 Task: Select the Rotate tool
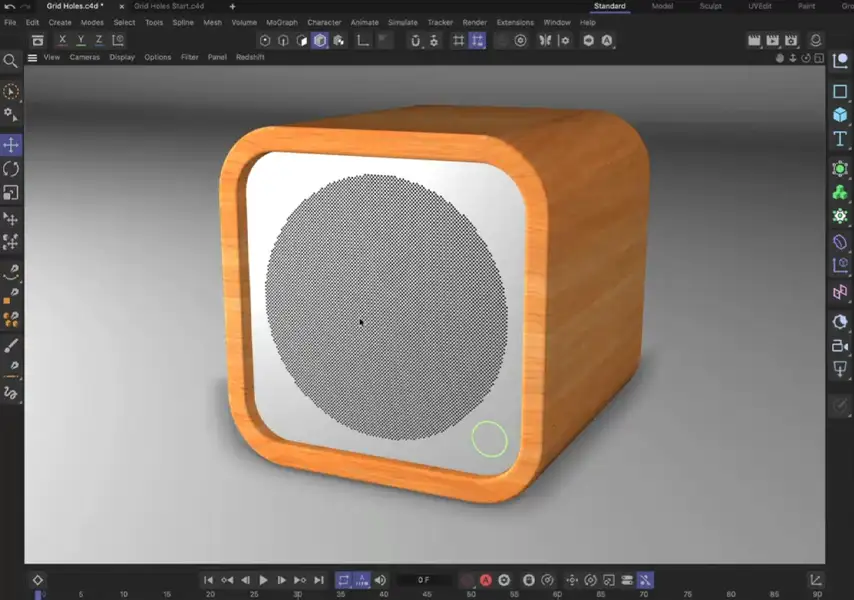click(x=11, y=169)
